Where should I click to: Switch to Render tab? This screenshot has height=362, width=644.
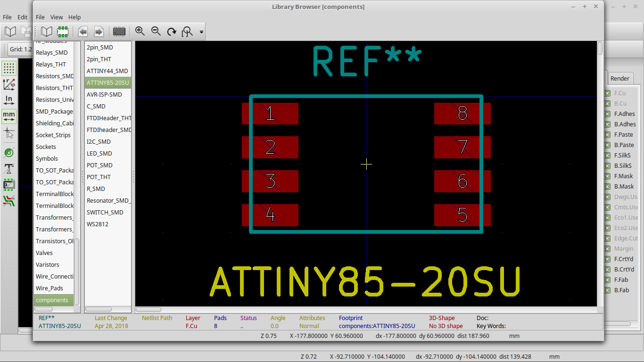[619, 79]
